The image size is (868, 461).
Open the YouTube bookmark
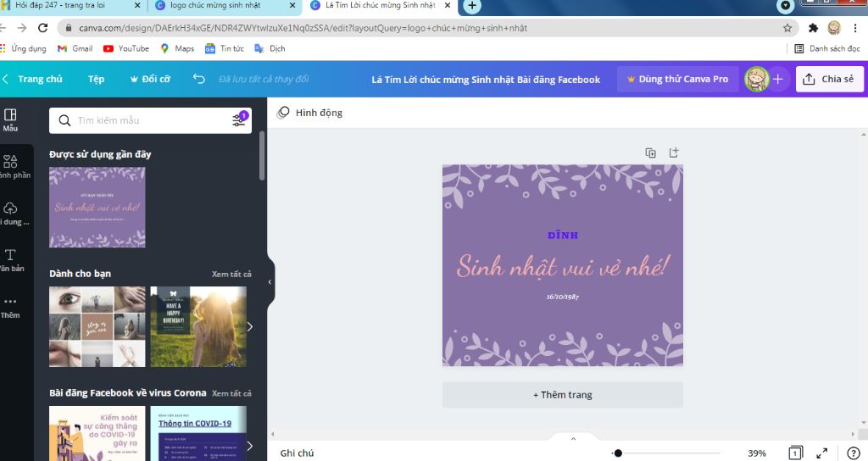[x=126, y=48]
